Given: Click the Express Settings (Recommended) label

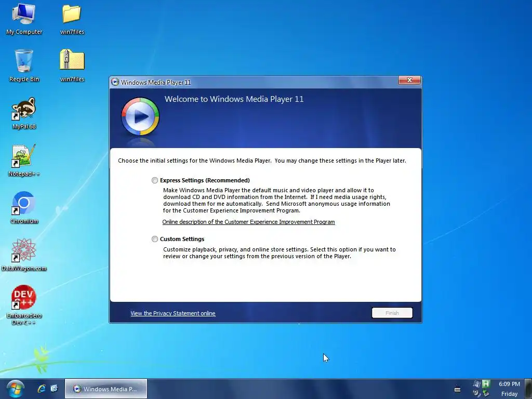Looking at the screenshot, I should coord(205,180).
